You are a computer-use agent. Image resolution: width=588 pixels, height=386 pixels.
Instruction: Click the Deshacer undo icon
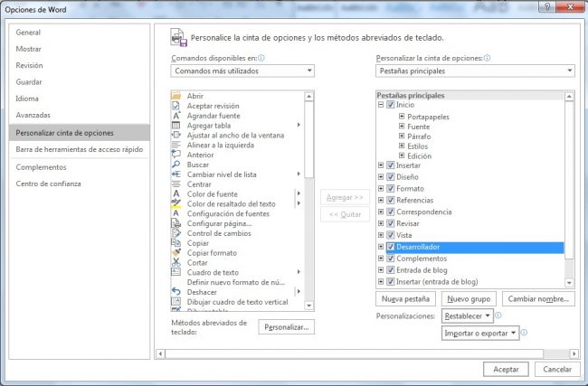(x=175, y=292)
